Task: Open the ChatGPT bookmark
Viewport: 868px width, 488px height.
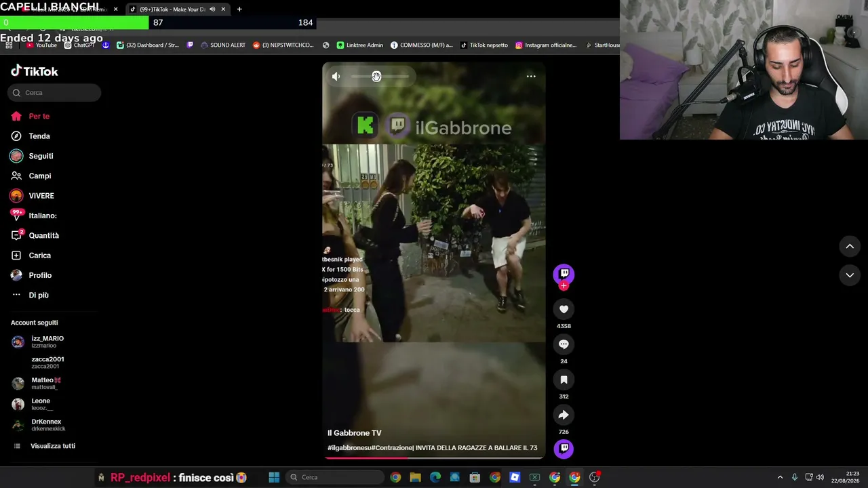Action: point(79,45)
